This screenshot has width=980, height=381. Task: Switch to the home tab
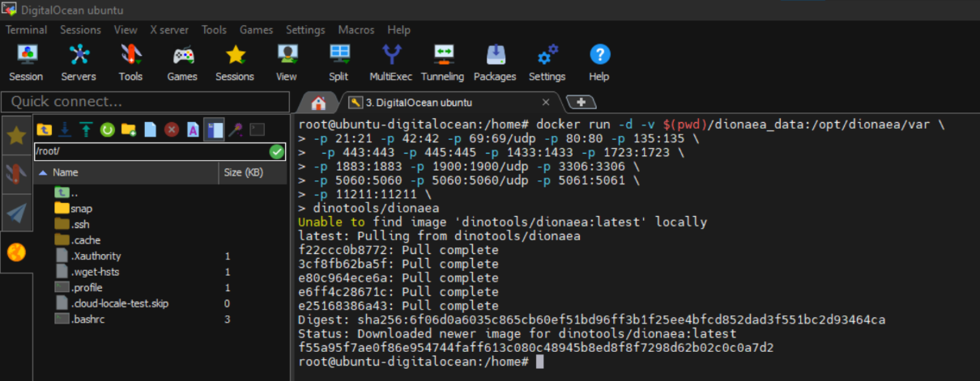[318, 103]
